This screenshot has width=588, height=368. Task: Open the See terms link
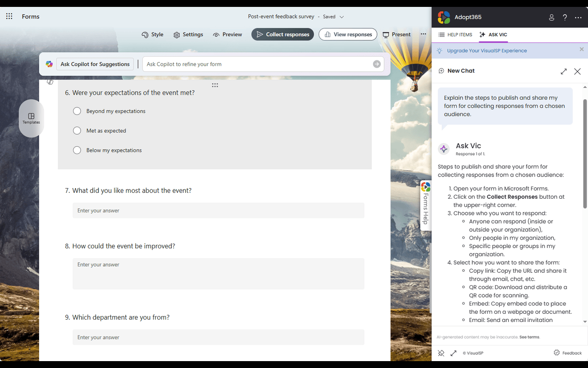(x=530, y=337)
